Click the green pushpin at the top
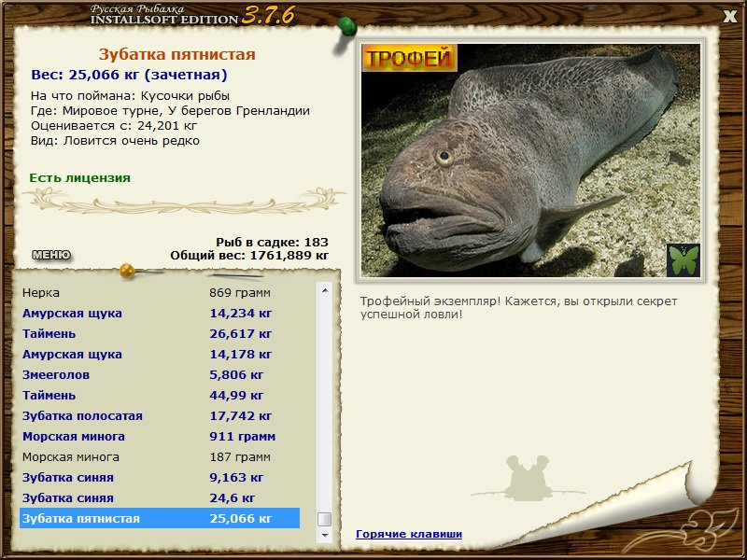Viewport: 747px width, 560px height. click(x=347, y=26)
